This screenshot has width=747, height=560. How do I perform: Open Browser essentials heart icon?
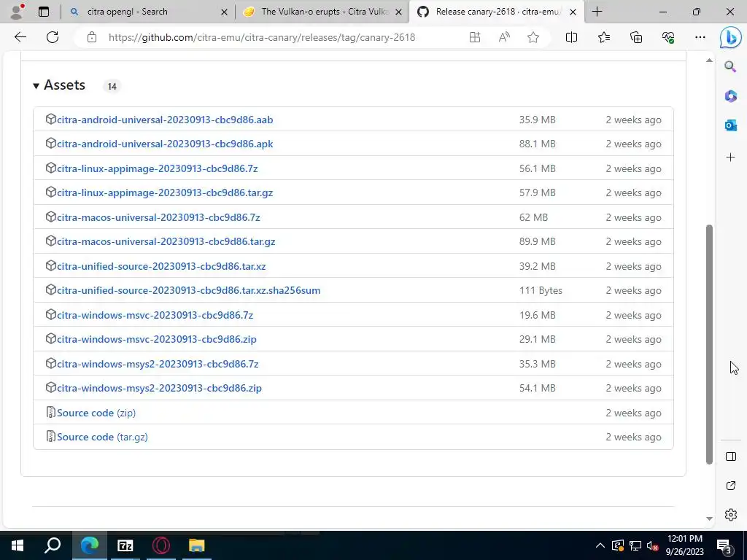click(668, 37)
